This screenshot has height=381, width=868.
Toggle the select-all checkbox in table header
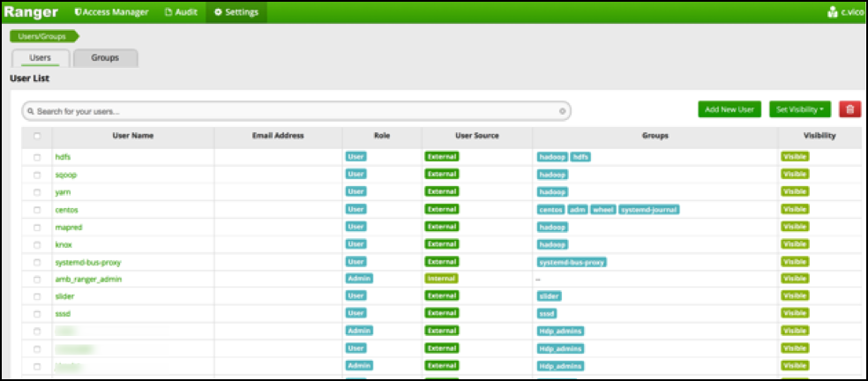click(x=37, y=136)
